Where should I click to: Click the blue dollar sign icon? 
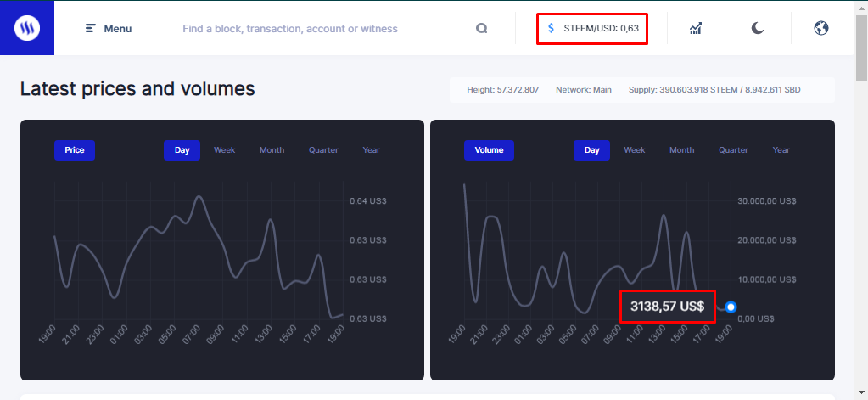(x=551, y=29)
